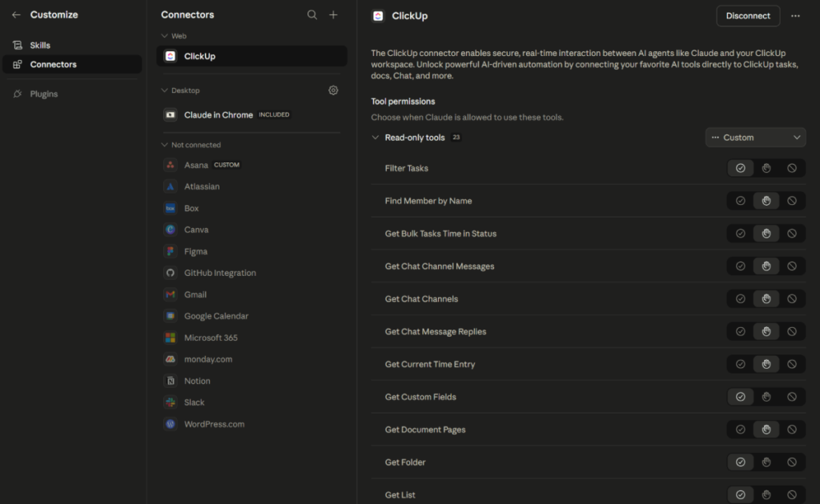Disconnect the ClickUp connector
This screenshot has width=820, height=504.
[748, 16]
